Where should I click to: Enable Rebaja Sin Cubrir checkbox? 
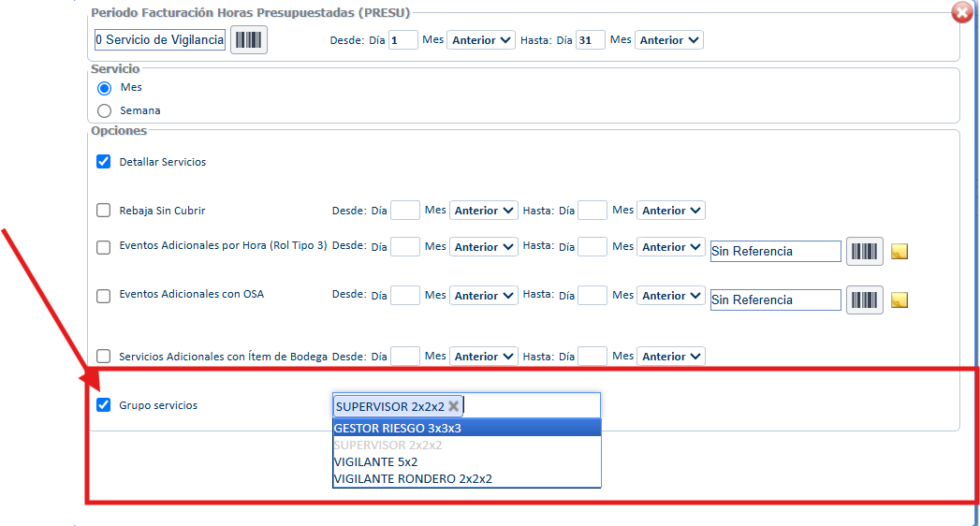pyautogui.click(x=104, y=211)
